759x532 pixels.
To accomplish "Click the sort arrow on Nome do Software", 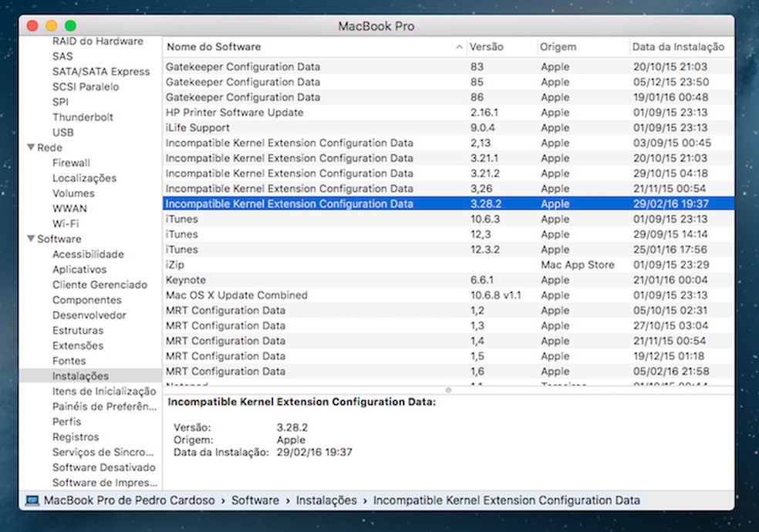I will pyautogui.click(x=459, y=46).
